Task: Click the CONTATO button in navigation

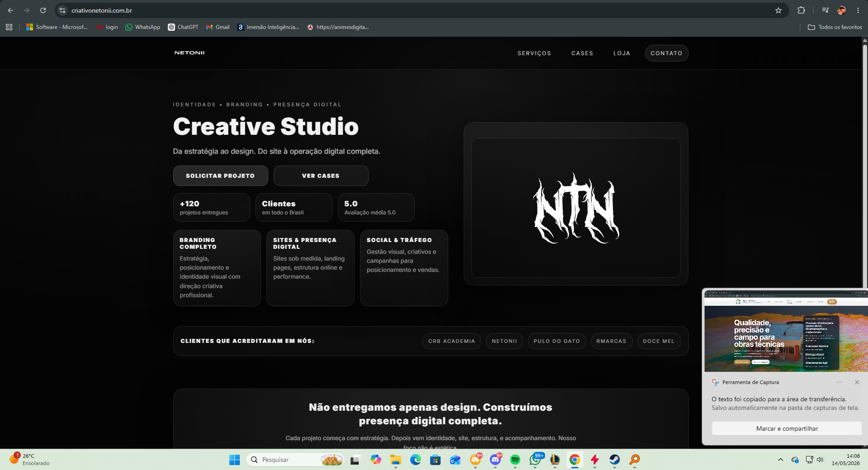Action: point(667,53)
